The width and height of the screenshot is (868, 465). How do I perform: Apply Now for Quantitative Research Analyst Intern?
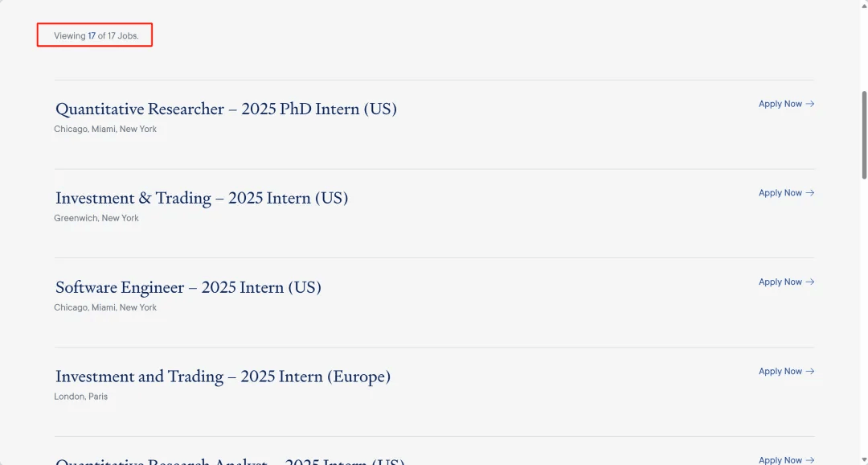(x=780, y=460)
